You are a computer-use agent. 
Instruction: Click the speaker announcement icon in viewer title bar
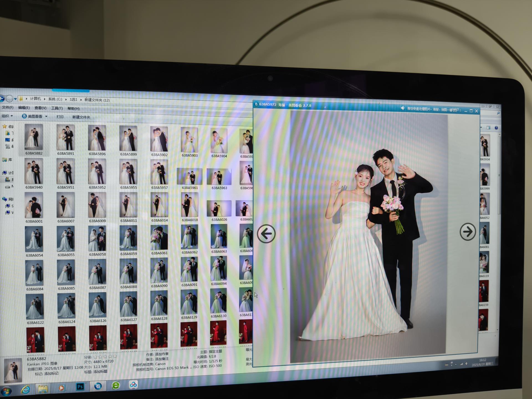(x=403, y=108)
